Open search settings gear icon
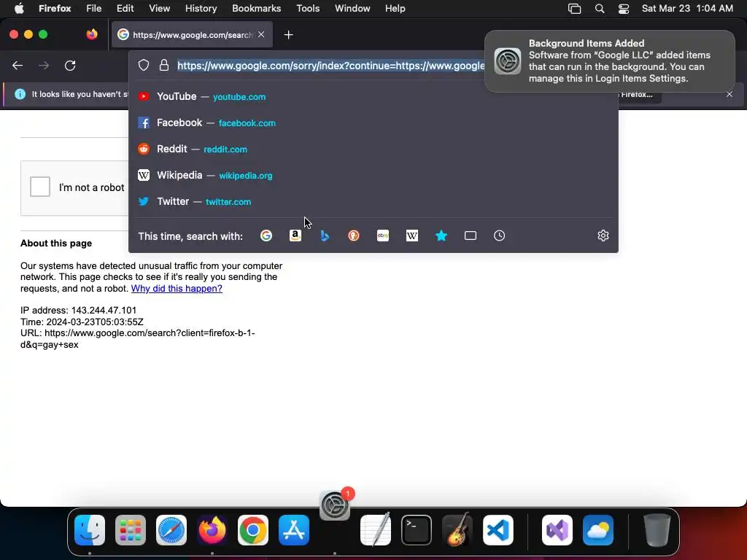The height and width of the screenshot is (560, 747). point(603,236)
